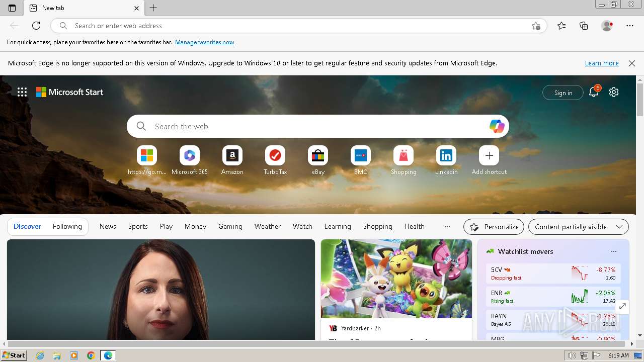Add a new shortcut tile
This screenshot has width=644, height=362.
(489, 161)
